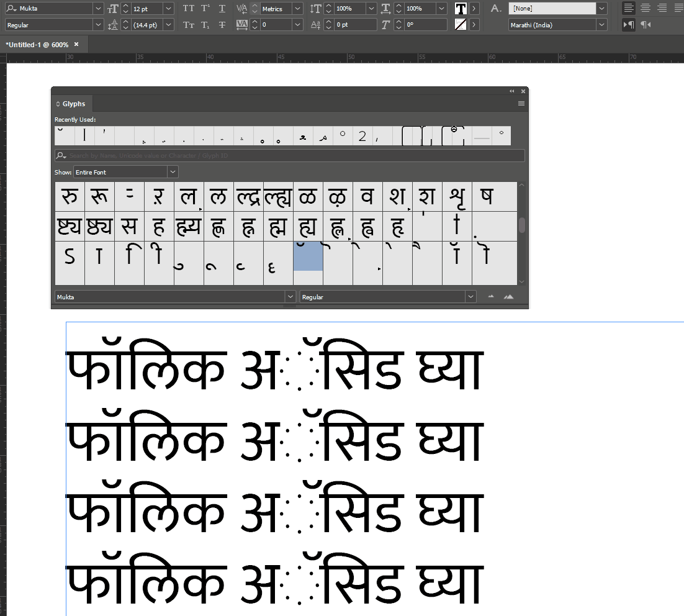Click the horizontal scale 100% field
Viewport: 684px width, 616px height.
click(x=421, y=8)
